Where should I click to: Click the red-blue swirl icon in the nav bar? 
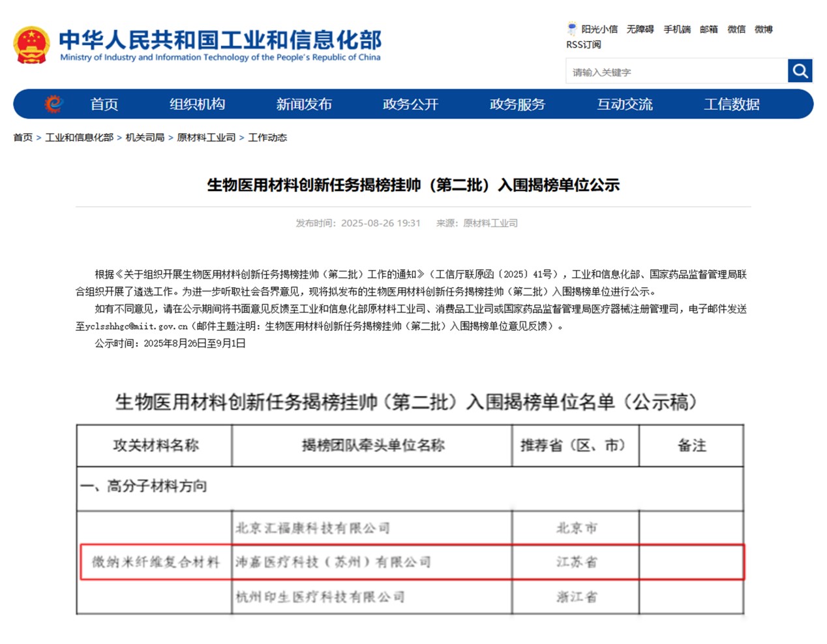tap(54, 104)
